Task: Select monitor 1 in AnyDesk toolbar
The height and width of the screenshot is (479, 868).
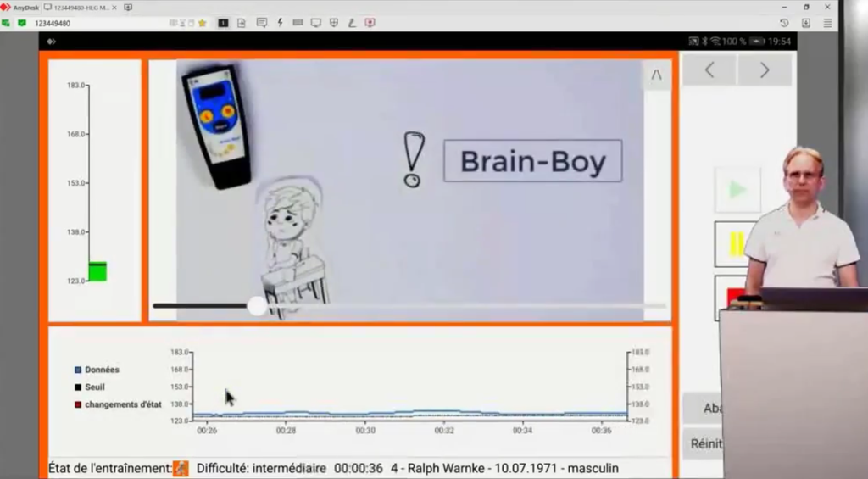Action: (x=223, y=23)
